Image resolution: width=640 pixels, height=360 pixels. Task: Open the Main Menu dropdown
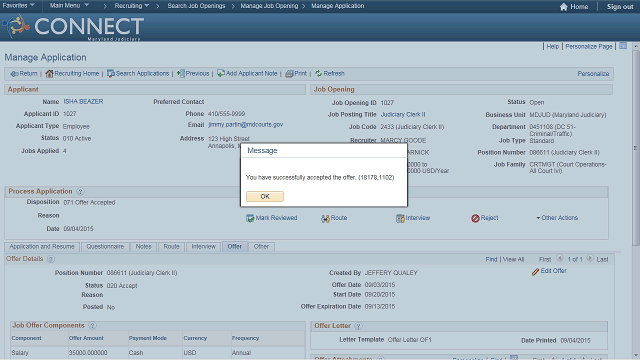coord(69,6)
